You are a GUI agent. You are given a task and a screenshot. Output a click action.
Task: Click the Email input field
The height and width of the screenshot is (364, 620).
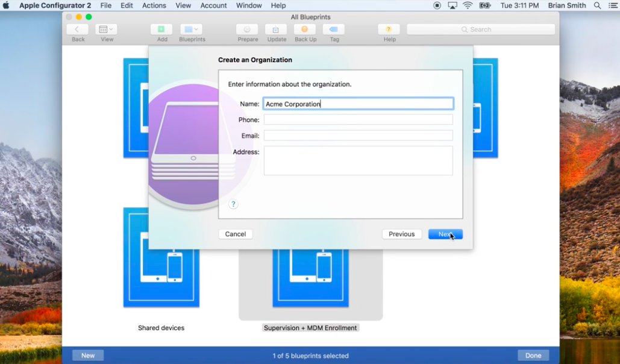(x=359, y=136)
